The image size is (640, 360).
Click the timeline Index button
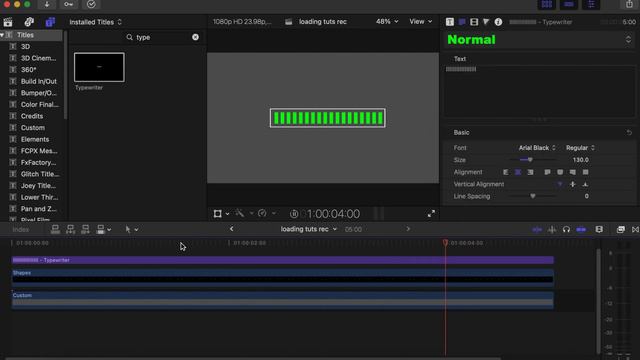21,230
